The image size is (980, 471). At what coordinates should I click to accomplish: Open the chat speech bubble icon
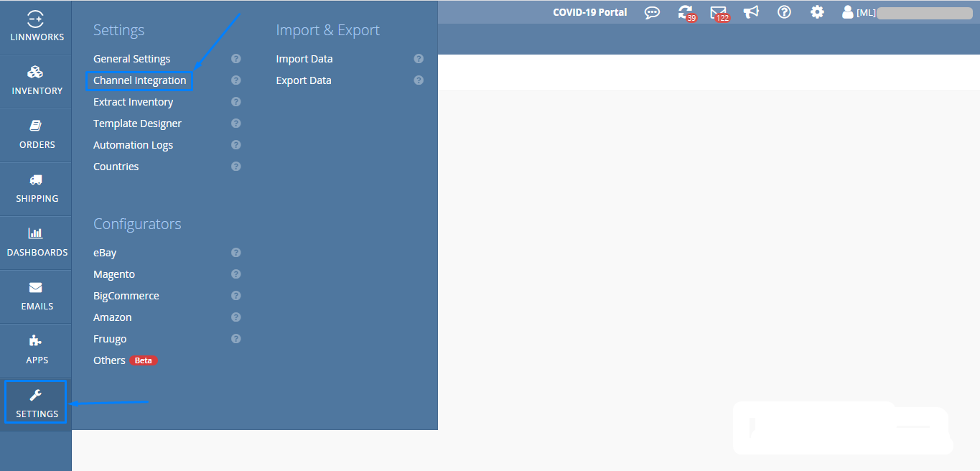(652, 12)
